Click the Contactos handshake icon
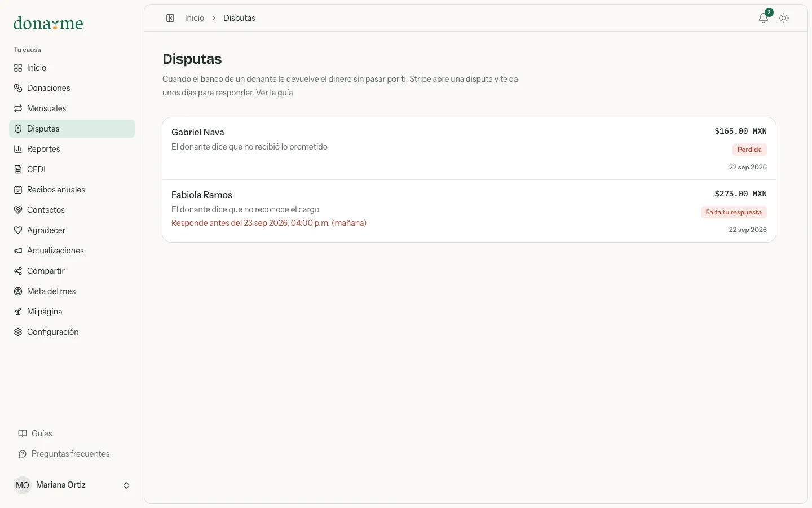 18,210
